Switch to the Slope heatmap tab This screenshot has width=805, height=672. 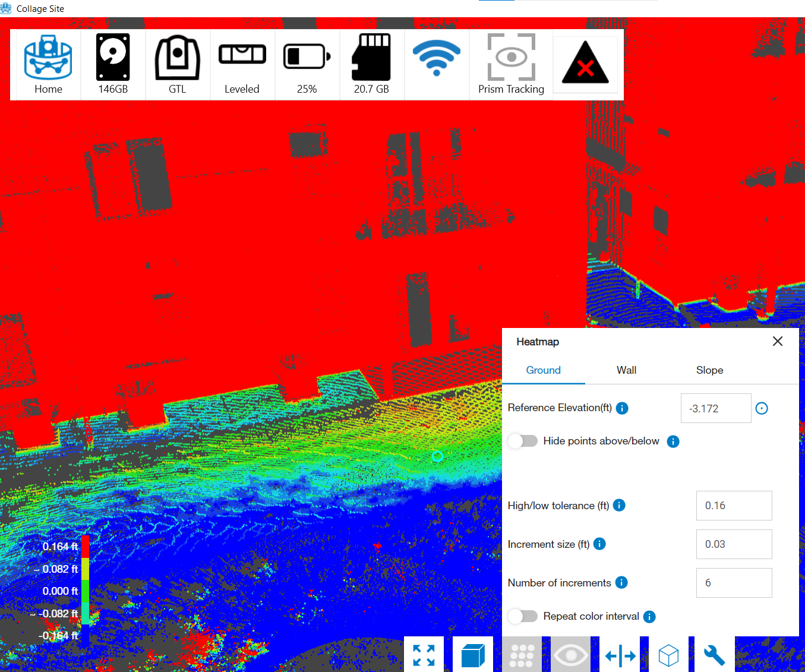click(709, 370)
